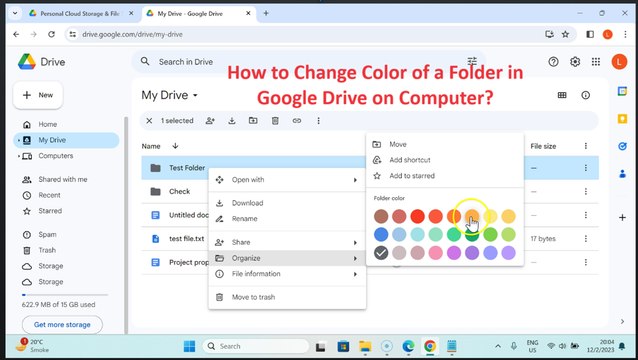Switch to grid layout view
This screenshot has height=360, width=638.
pyautogui.click(x=562, y=95)
